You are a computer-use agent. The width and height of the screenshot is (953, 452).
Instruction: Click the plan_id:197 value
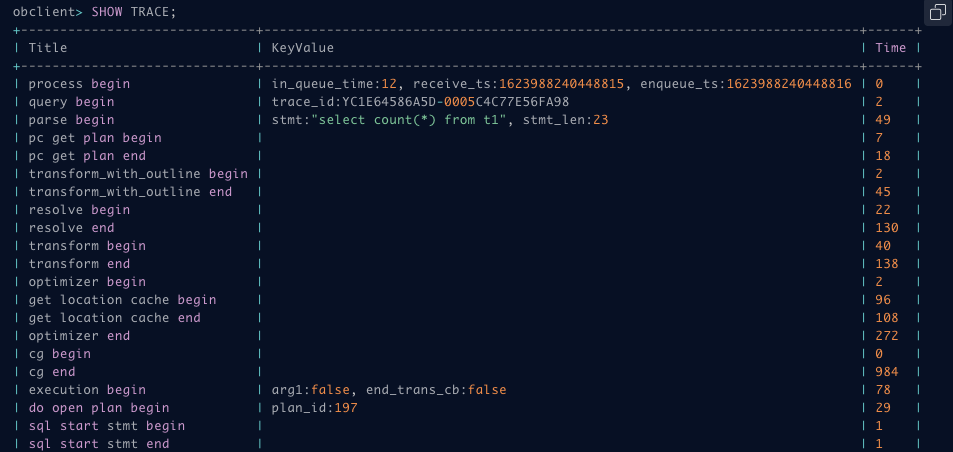click(x=314, y=408)
